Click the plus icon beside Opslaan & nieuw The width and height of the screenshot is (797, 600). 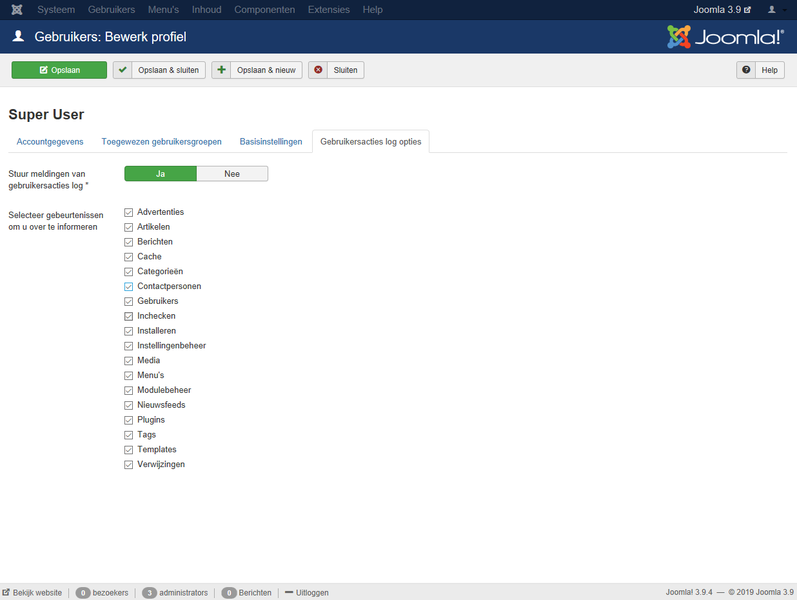pyautogui.click(x=221, y=70)
